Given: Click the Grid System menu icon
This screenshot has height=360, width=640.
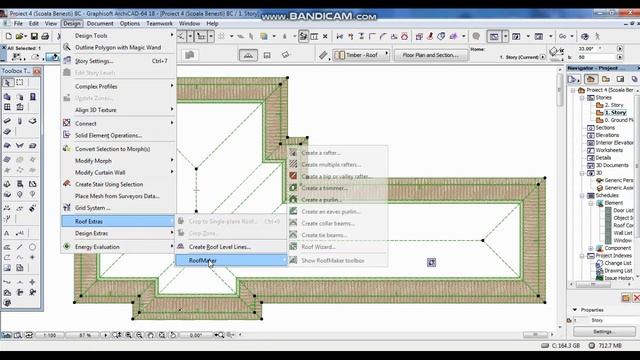Looking at the screenshot, I should (67, 207).
